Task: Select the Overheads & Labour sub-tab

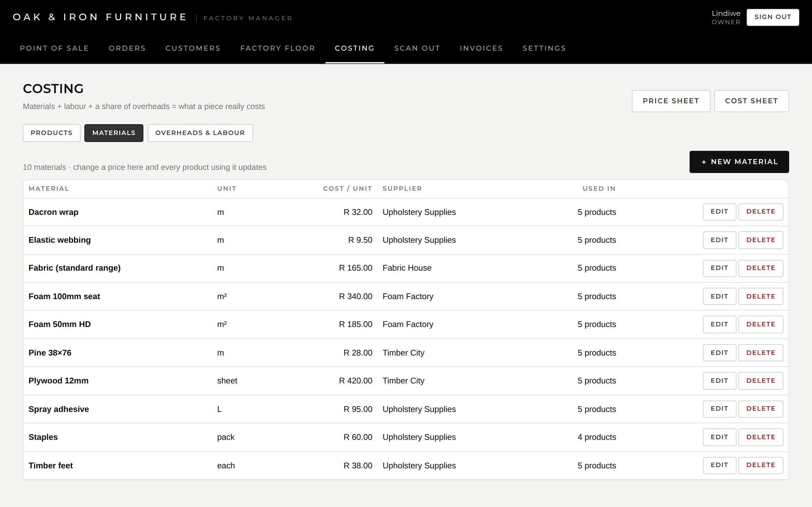Action: 200,133
